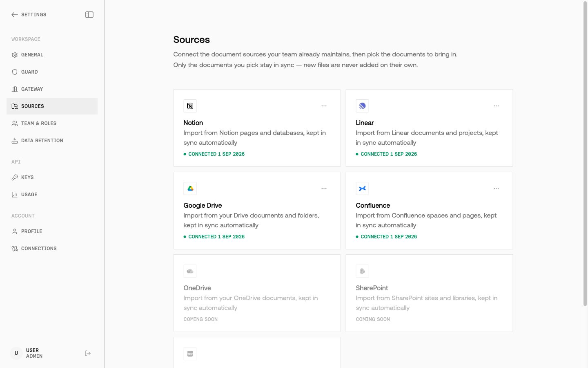Click the Sources page heading
This screenshot has width=588, height=368.
coord(192,40)
